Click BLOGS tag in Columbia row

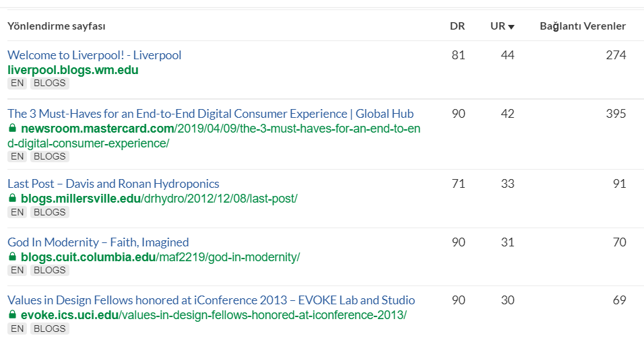point(50,270)
